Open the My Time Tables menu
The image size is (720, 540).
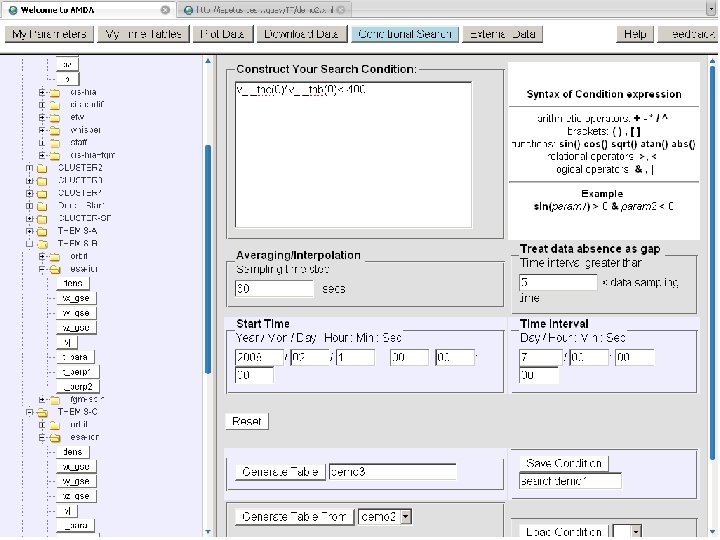click(144, 34)
